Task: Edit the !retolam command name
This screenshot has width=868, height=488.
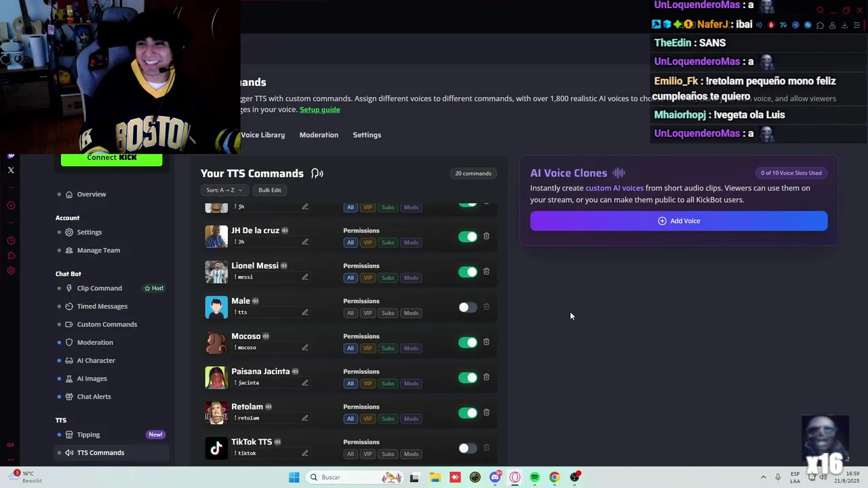Action: click(305, 418)
